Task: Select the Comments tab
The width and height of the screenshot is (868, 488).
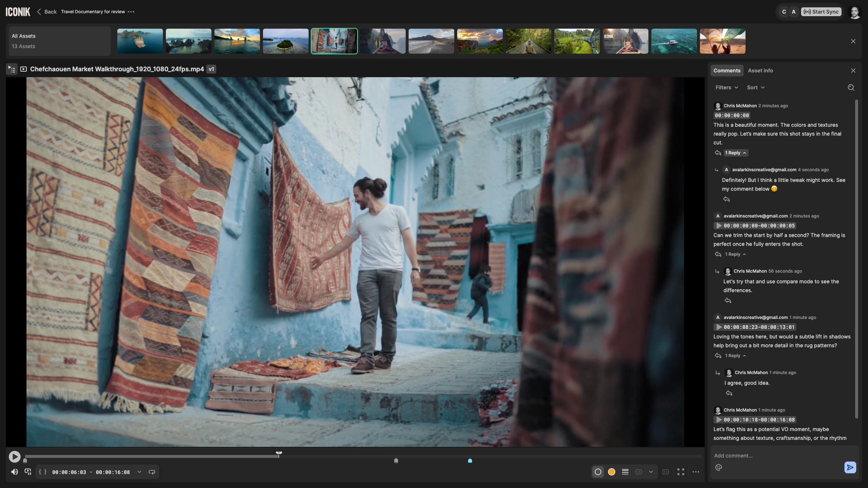Action: (727, 71)
